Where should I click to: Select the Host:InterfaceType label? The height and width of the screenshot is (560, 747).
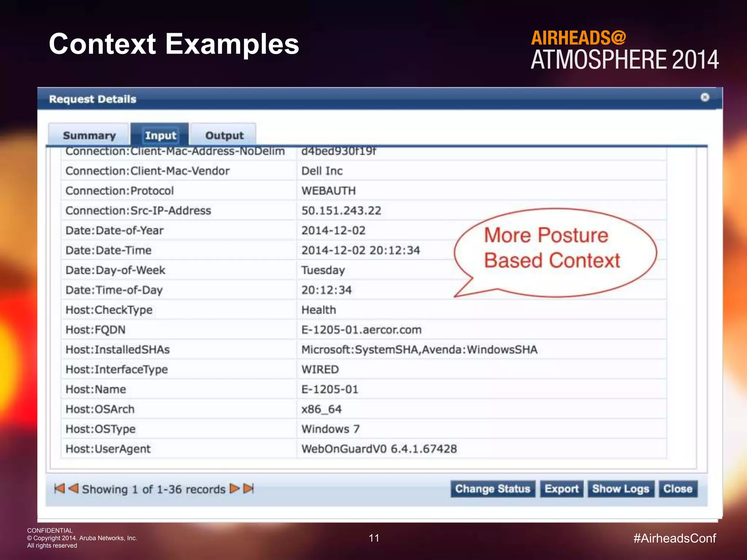click(x=117, y=369)
